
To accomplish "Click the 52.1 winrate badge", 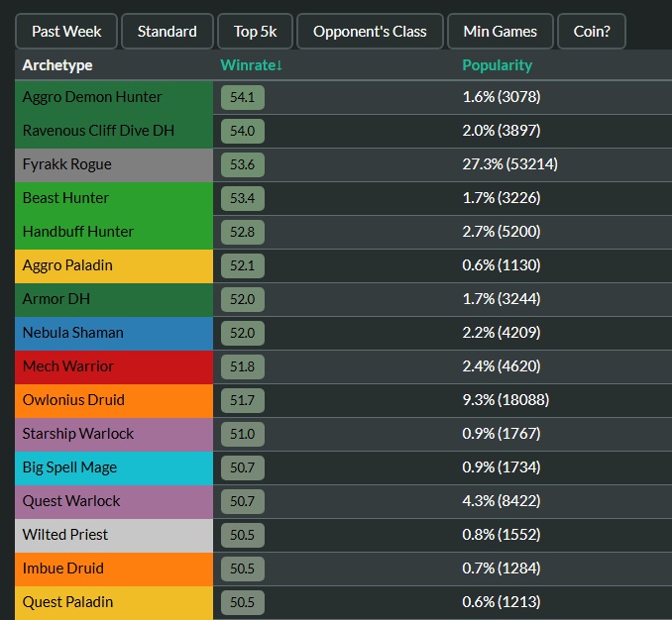I will [x=243, y=265].
